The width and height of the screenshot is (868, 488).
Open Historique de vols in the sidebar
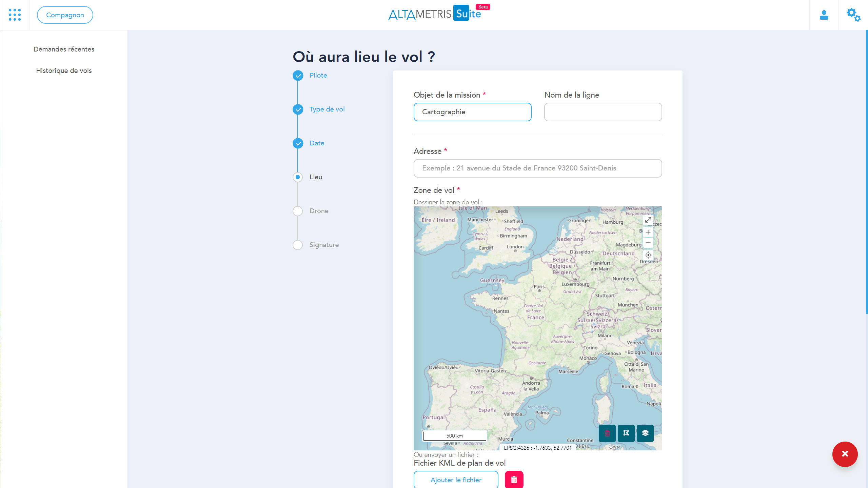pos(64,70)
